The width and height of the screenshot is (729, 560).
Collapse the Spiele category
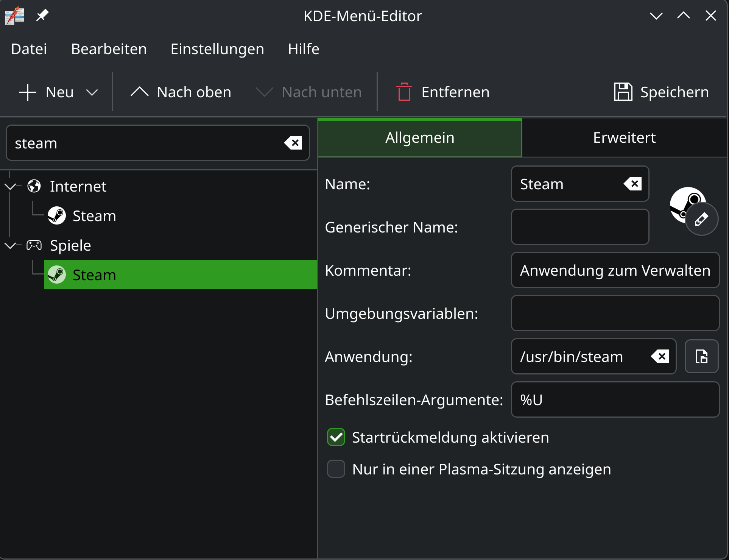tap(10, 245)
